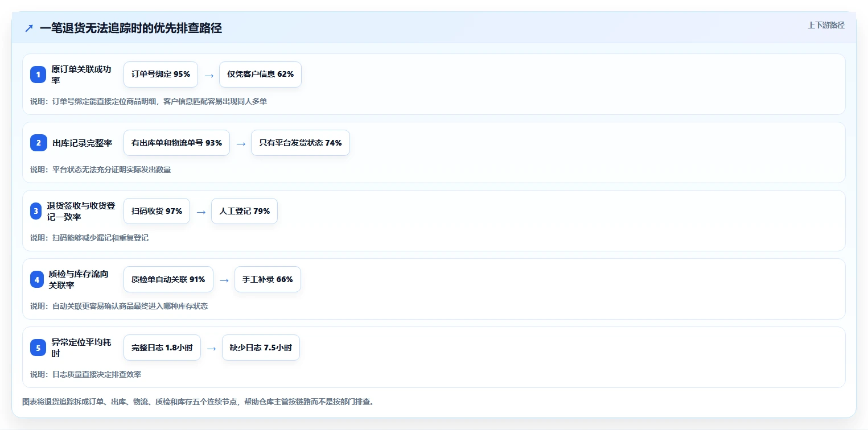The width and height of the screenshot is (868, 430).
Task: Click the note about 自动关联更容易确认商品
Action: click(x=119, y=306)
